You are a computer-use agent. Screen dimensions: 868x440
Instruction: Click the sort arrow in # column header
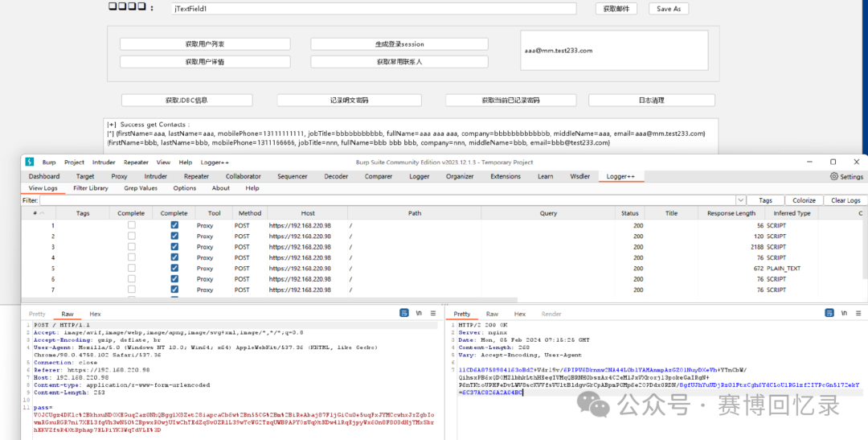tap(42, 213)
